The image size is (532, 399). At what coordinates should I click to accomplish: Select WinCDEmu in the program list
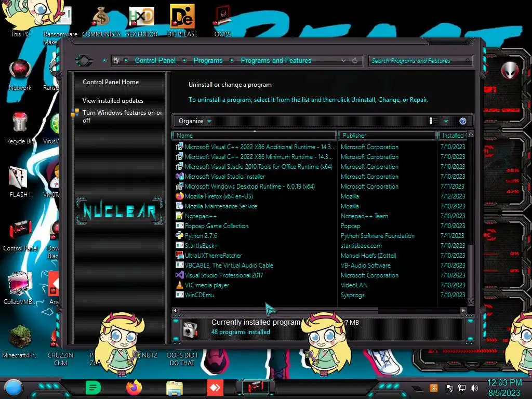click(x=199, y=295)
